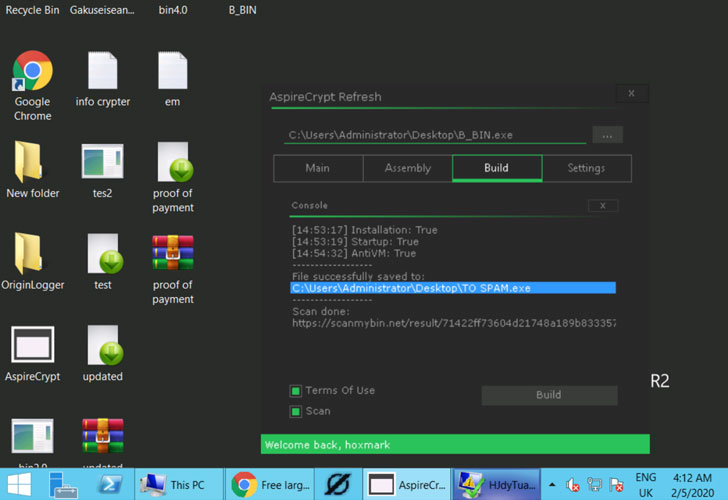Select the info crypter file icon
The width and height of the screenshot is (728, 500).
[103, 70]
